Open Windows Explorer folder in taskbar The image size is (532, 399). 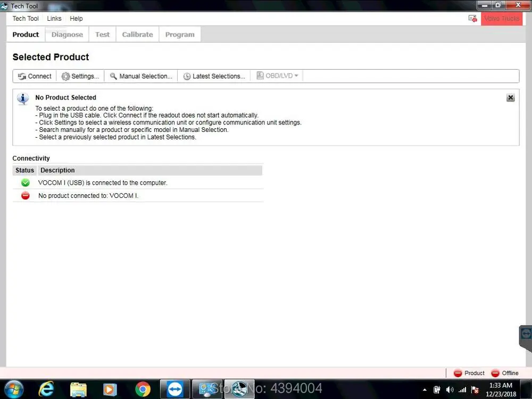(78, 389)
